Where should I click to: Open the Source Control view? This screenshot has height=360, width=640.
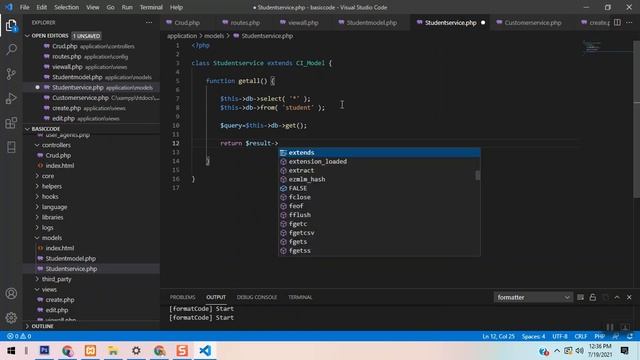[x=11, y=74]
